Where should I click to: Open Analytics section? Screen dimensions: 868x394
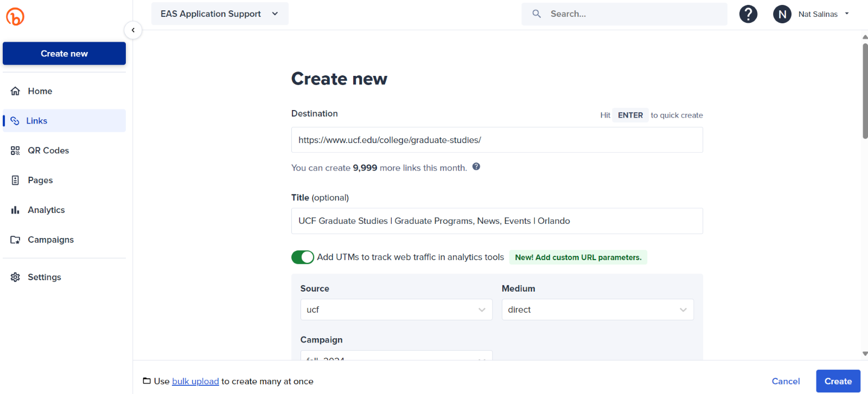tap(64, 210)
